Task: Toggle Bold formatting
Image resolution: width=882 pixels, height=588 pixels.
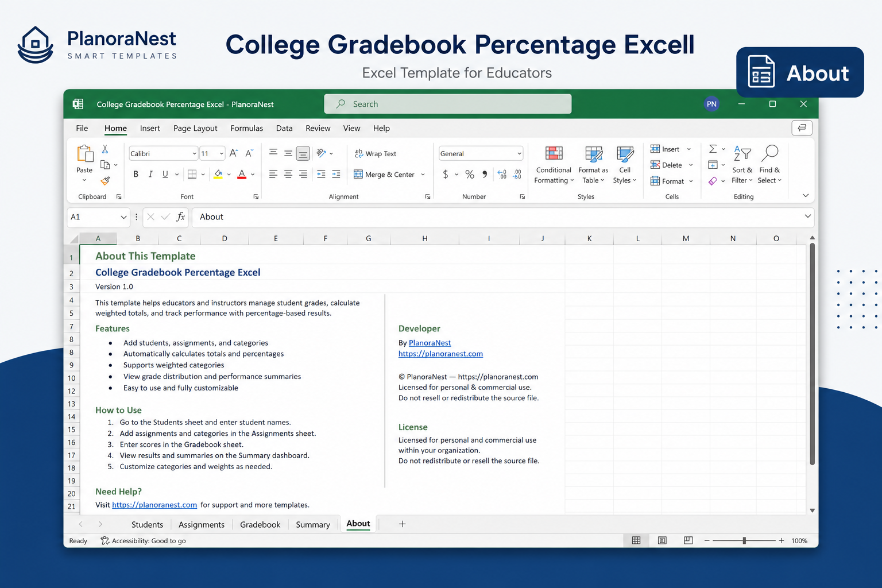Action: pos(136,174)
